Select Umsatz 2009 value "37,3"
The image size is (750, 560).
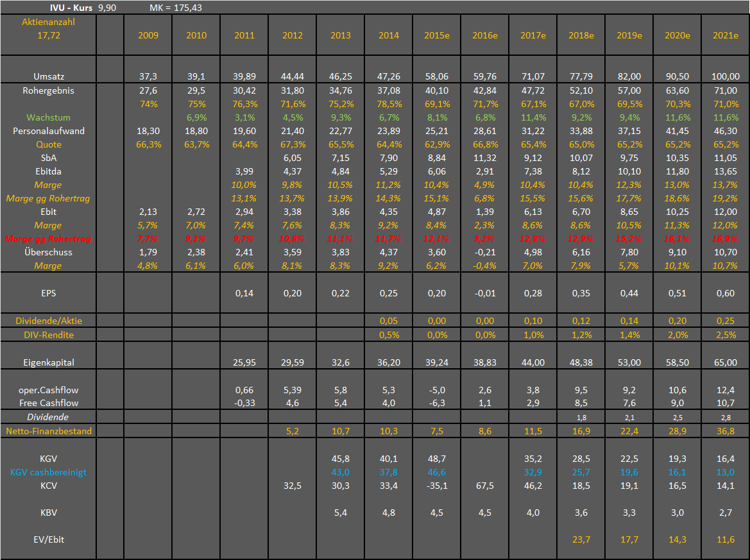tap(148, 76)
